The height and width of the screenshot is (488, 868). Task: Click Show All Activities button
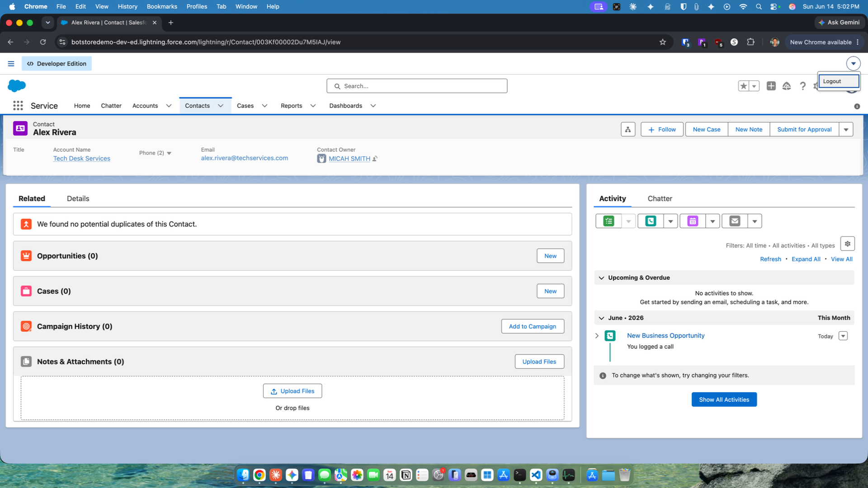pos(724,399)
